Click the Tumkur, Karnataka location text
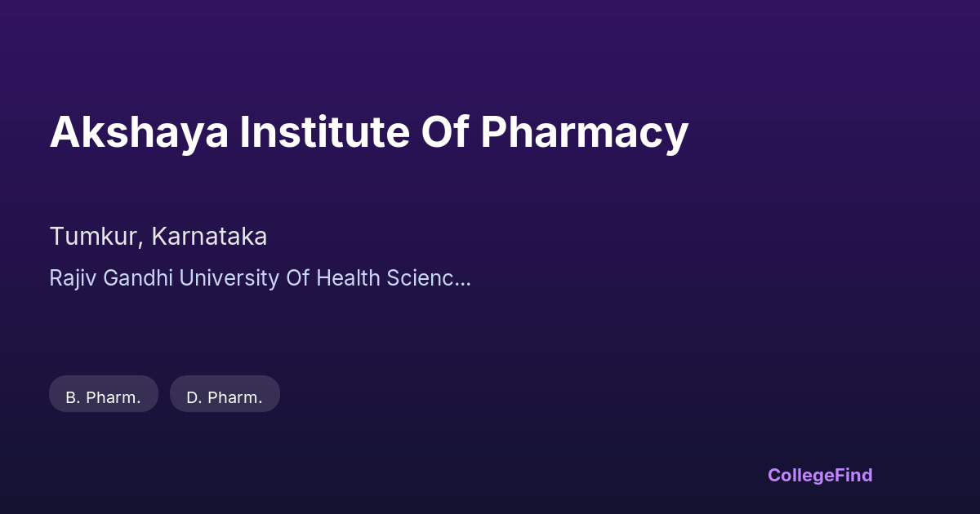The image size is (980, 514). pyautogui.click(x=158, y=237)
